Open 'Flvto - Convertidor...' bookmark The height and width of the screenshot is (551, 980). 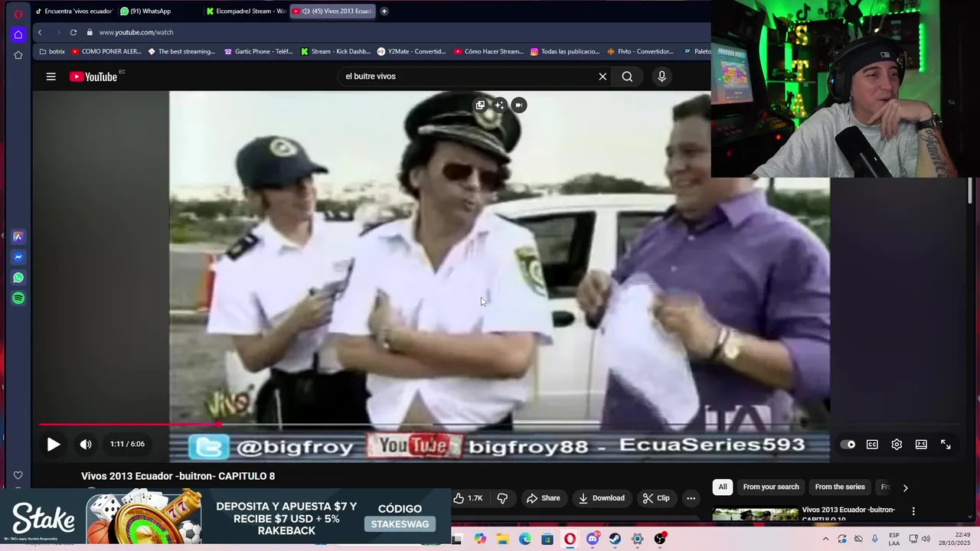pos(641,51)
